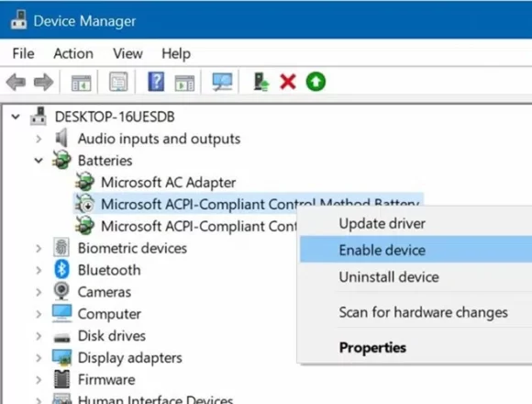The width and height of the screenshot is (532, 404).
Task: Click the Update device driver toolbar icon
Action: click(261, 82)
